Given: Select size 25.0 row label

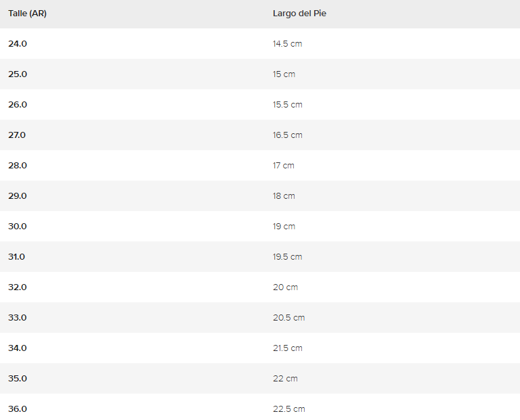Looking at the screenshot, I should [x=18, y=74].
